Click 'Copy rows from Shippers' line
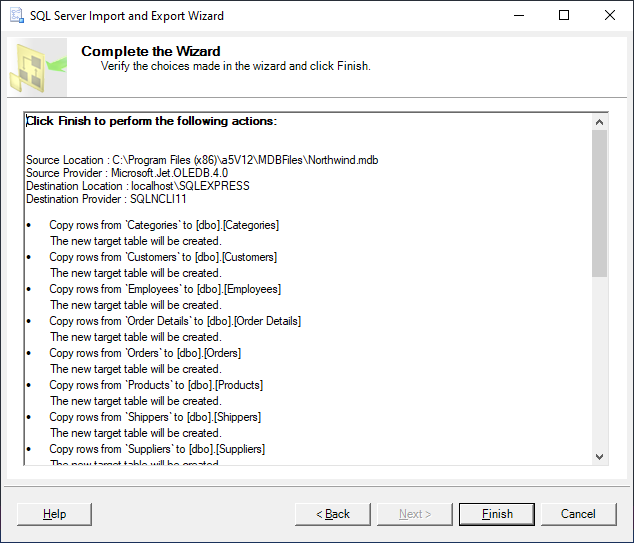Viewport: 634px width, 543px height. pos(155,416)
